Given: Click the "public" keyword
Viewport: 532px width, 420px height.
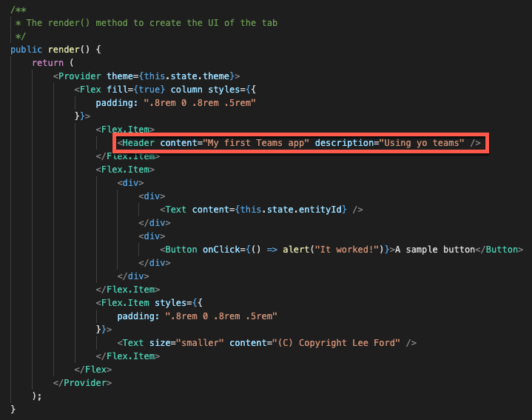Looking at the screenshot, I should [x=26, y=50].
